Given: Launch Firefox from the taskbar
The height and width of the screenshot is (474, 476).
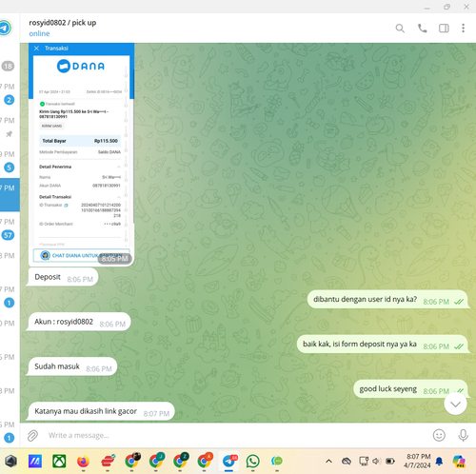Looking at the screenshot, I should click(x=83, y=461).
